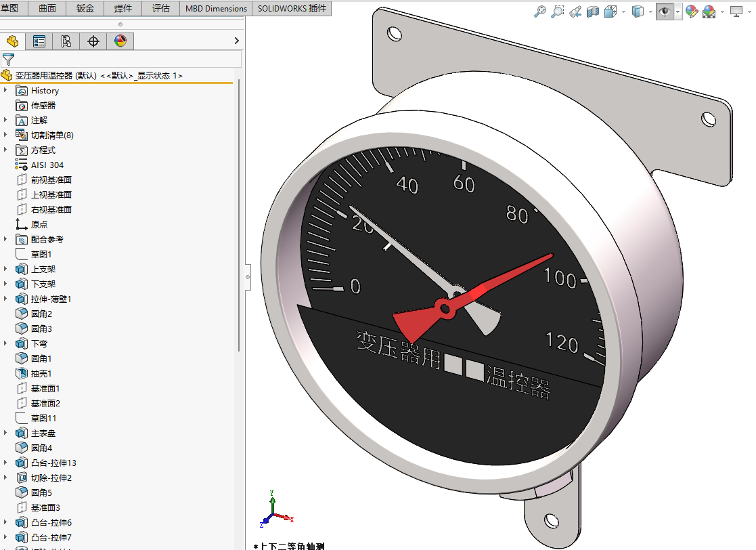
Task: Expand the History folder in tree
Action: tap(5, 90)
